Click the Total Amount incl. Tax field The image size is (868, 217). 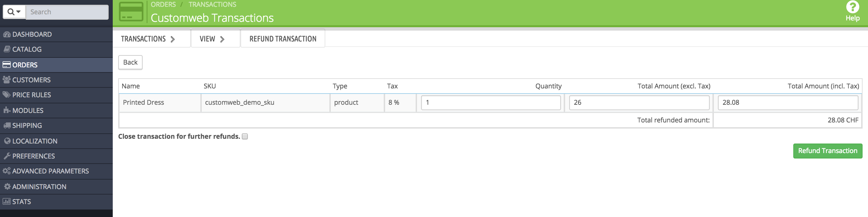[788, 103]
